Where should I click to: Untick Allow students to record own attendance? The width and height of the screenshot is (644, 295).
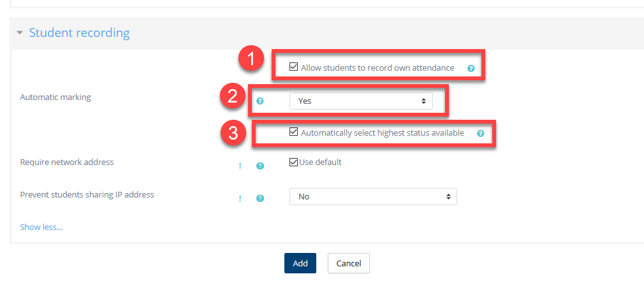294,67
